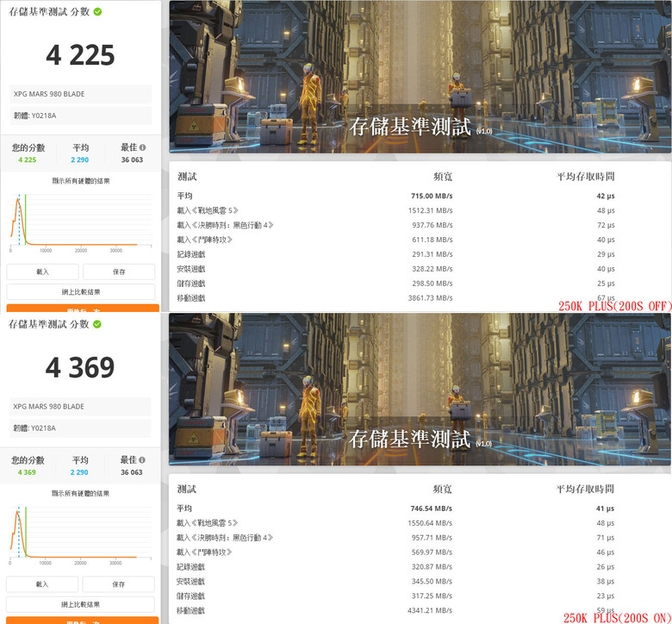Click the 42 µs average access time

pyautogui.click(x=606, y=196)
